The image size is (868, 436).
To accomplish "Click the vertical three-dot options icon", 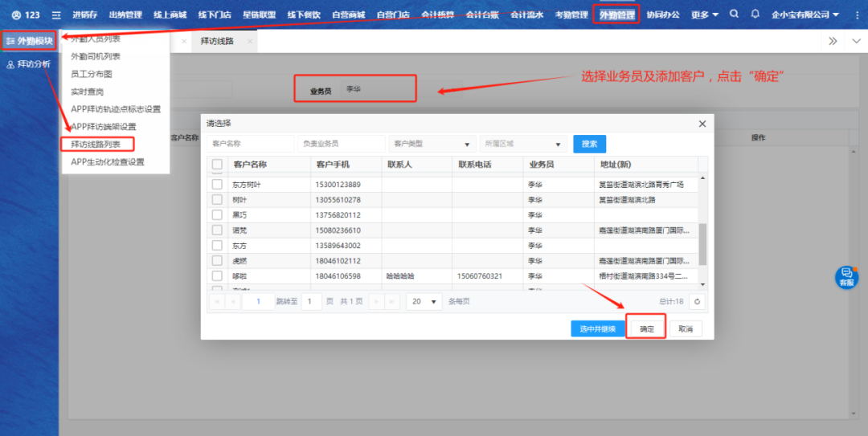I will 857,14.
